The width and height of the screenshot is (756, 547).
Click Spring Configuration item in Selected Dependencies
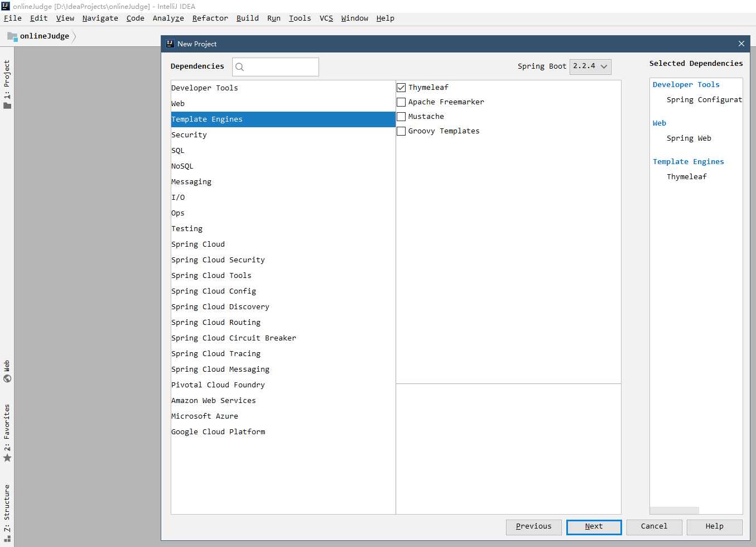(x=704, y=100)
